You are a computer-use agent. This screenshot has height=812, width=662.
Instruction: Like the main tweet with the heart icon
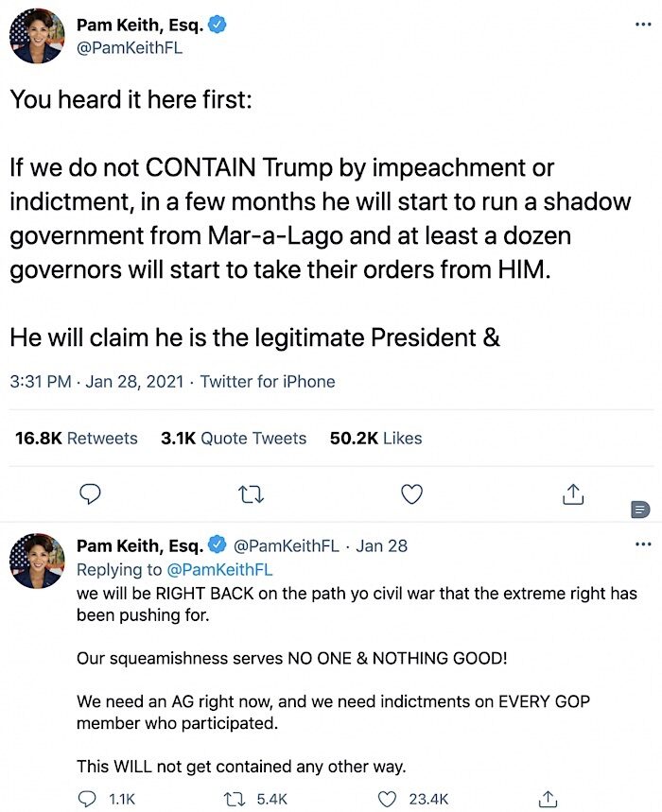412,494
